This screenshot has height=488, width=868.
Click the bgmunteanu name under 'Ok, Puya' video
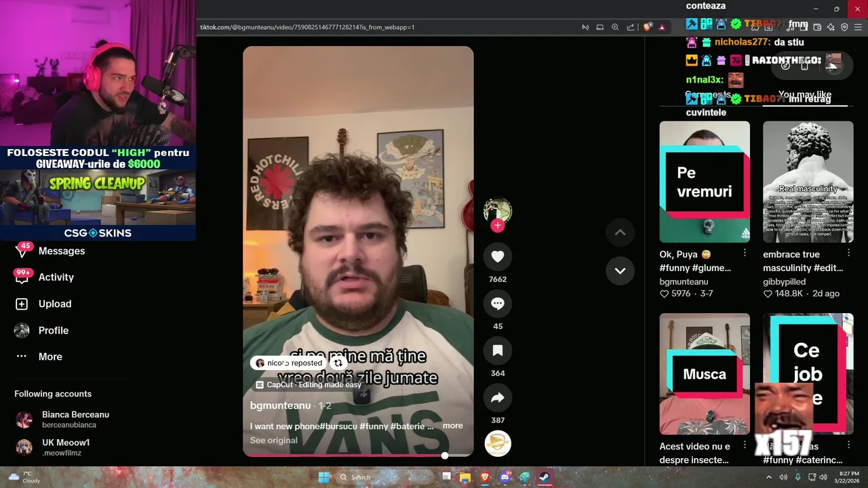[684, 281]
